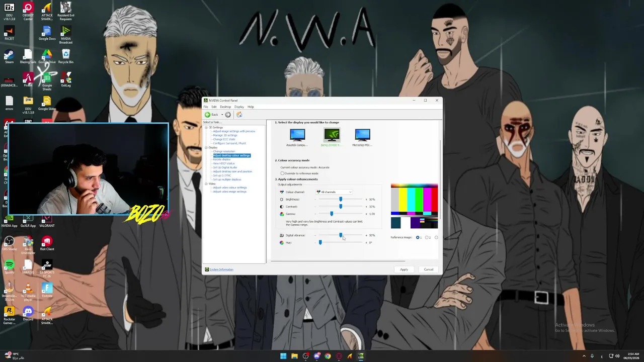Click the Digital vibrance icon
Screen dimensions: 644x362
[x=282, y=235]
